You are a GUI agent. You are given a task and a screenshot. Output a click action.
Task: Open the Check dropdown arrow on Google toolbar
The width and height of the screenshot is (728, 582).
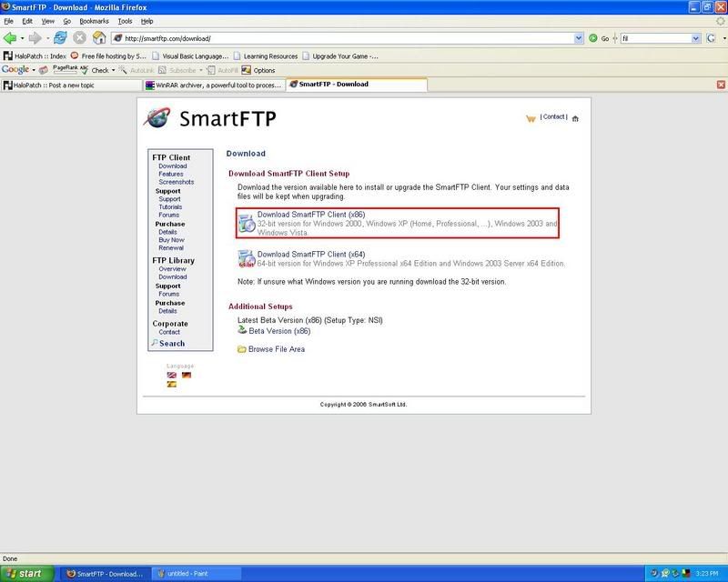(x=113, y=71)
